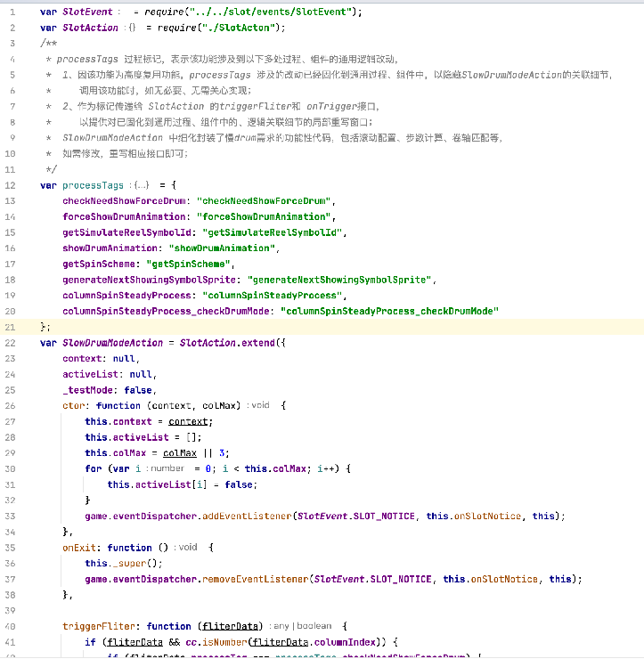Click the ": void" hint on ctor line

point(258,406)
